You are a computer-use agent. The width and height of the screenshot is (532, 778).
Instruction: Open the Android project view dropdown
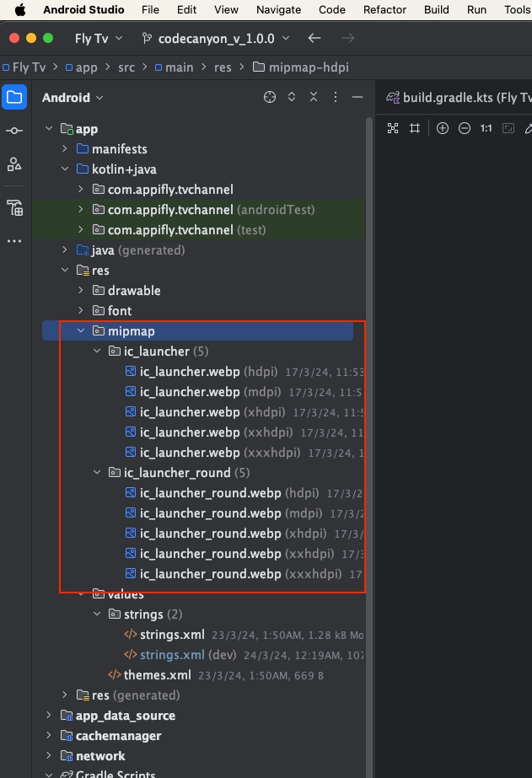(73, 98)
